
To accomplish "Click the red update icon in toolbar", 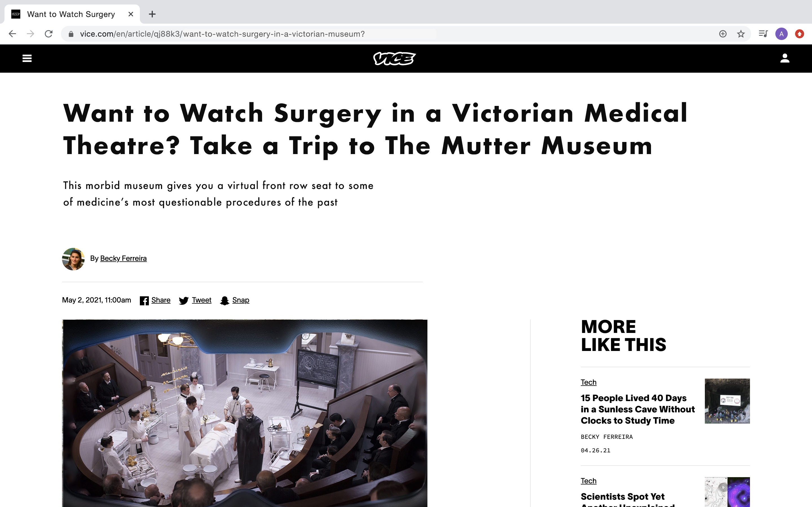I will click(800, 34).
